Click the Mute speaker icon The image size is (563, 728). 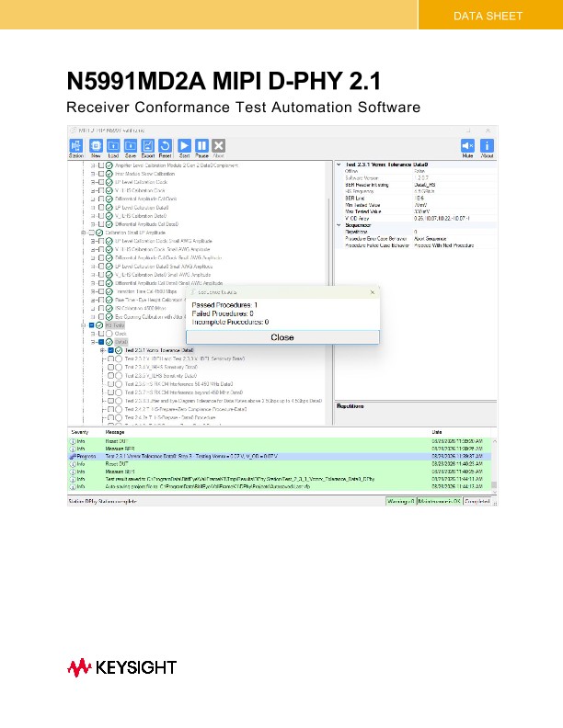[x=467, y=146]
